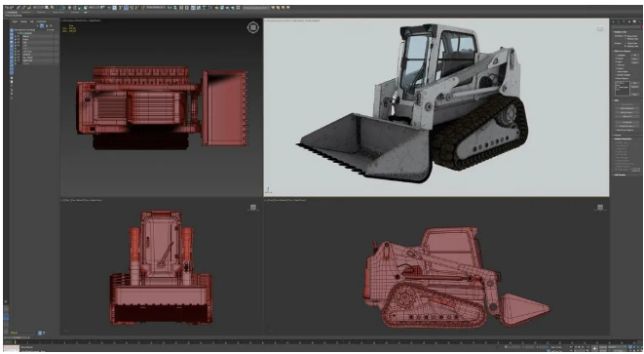Toggle Cameras checkbox in Hide by Category

(x=617, y=65)
